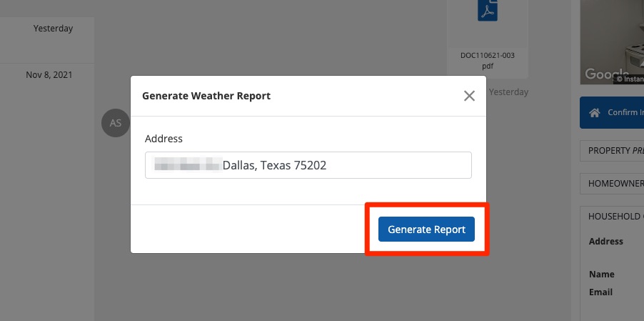The height and width of the screenshot is (321, 644).
Task: Click the Address input field
Action: click(308, 165)
